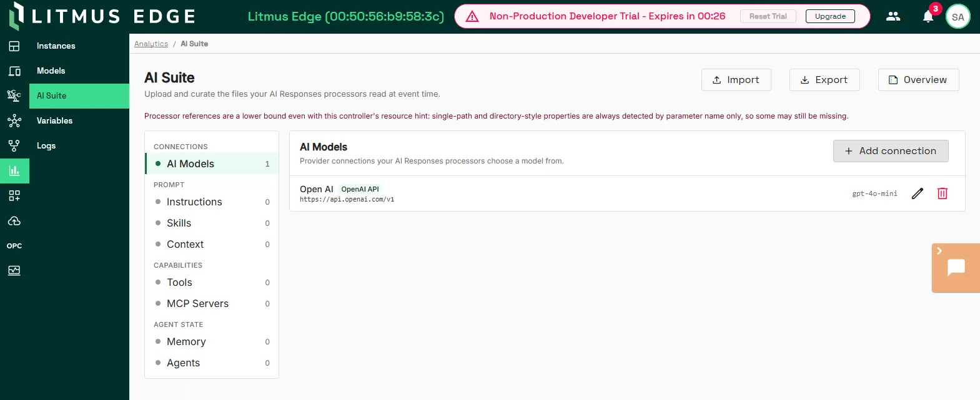Open the monitoring chart sidebar icon
The height and width of the screenshot is (400, 980).
[x=14, y=271]
